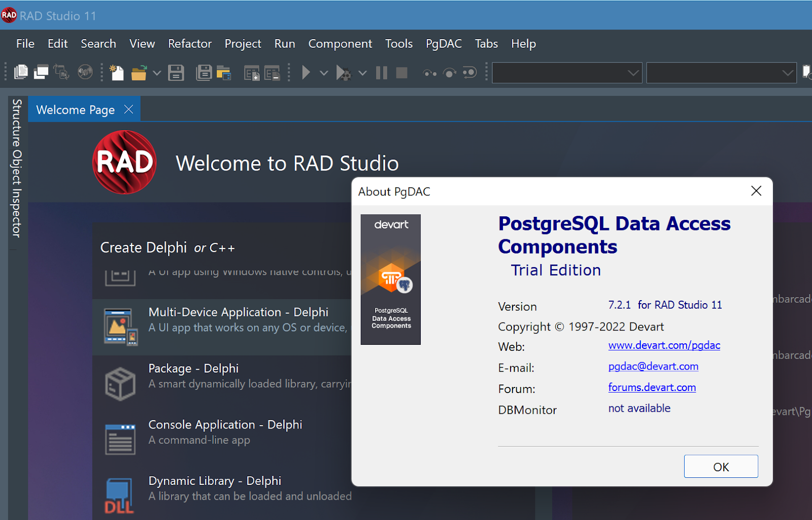Image resolution: width=812 pixels, height=520 pixels.
Task: Click the Open folder toolbar icon
Action: [139, 73]
